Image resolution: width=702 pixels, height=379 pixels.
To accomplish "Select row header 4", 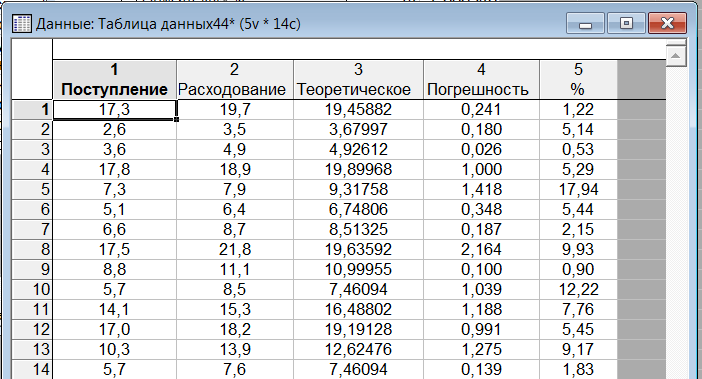I will [x=32, y=170].
